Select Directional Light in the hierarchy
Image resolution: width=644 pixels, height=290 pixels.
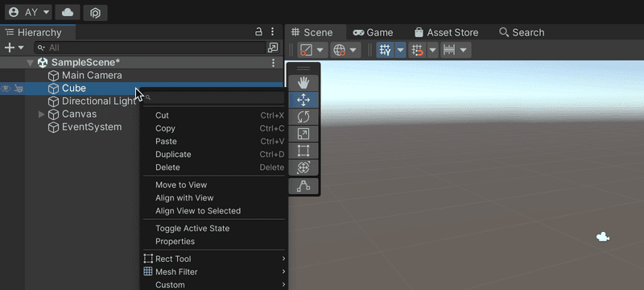click(98, 101)
